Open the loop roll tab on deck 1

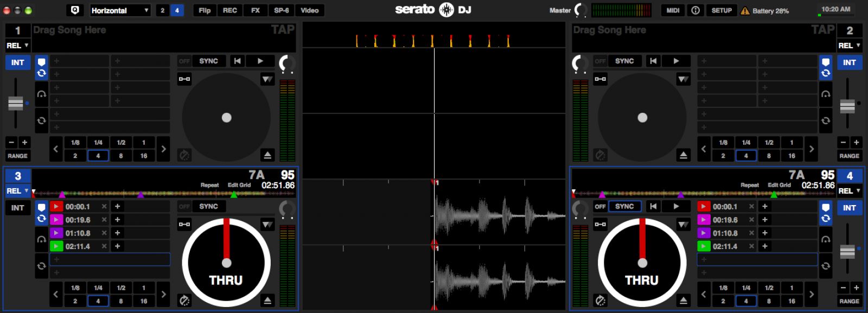[x=41, y=120]
